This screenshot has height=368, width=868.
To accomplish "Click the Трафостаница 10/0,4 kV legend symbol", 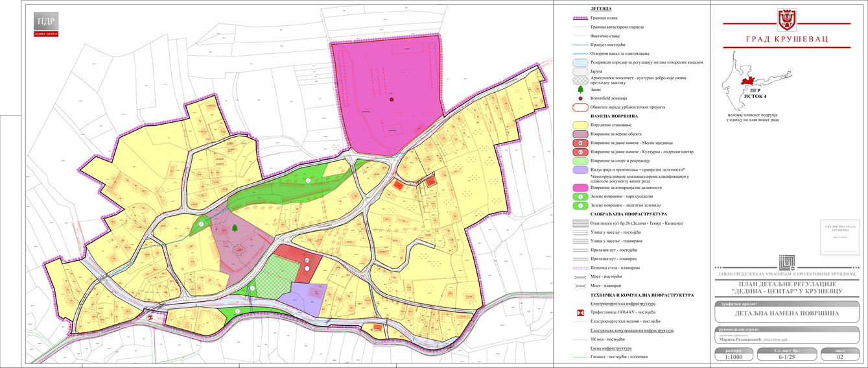I will [580, 312].
